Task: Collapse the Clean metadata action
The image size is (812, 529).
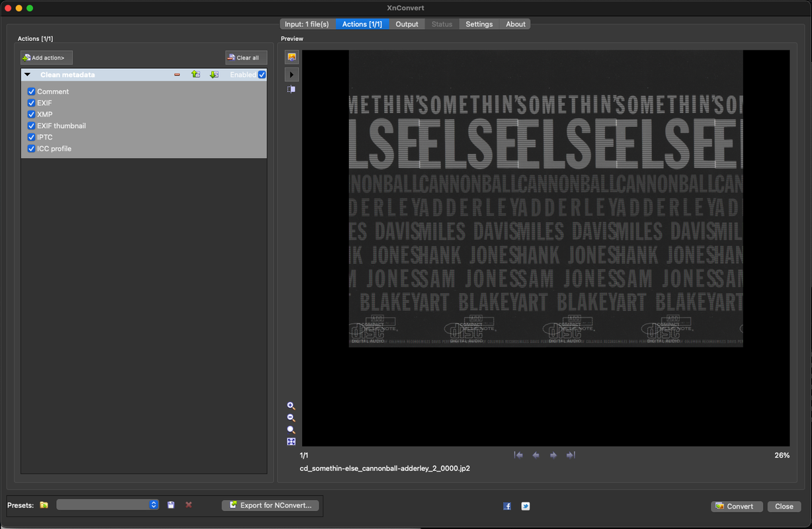Action: pos(28,75)
